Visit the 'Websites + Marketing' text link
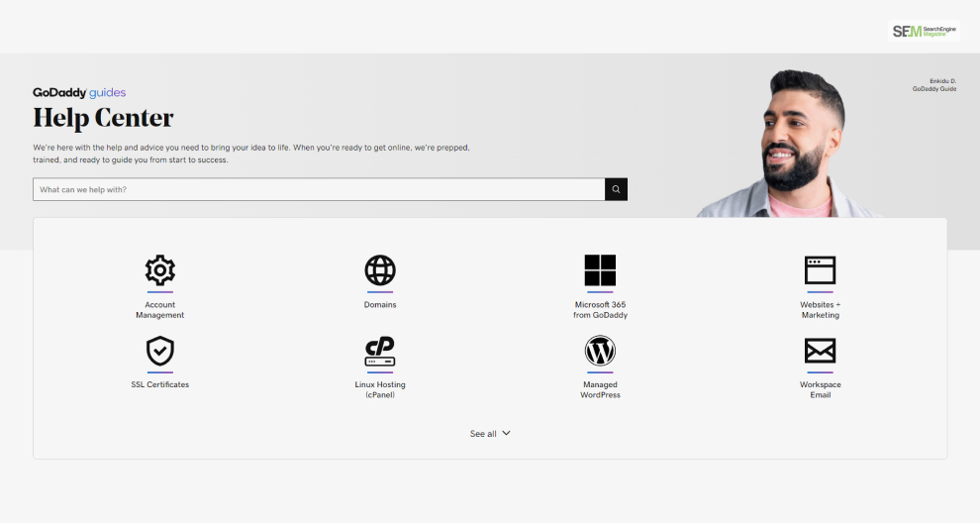The width and height of the screenshot is (980, 523). click(820, 310)
